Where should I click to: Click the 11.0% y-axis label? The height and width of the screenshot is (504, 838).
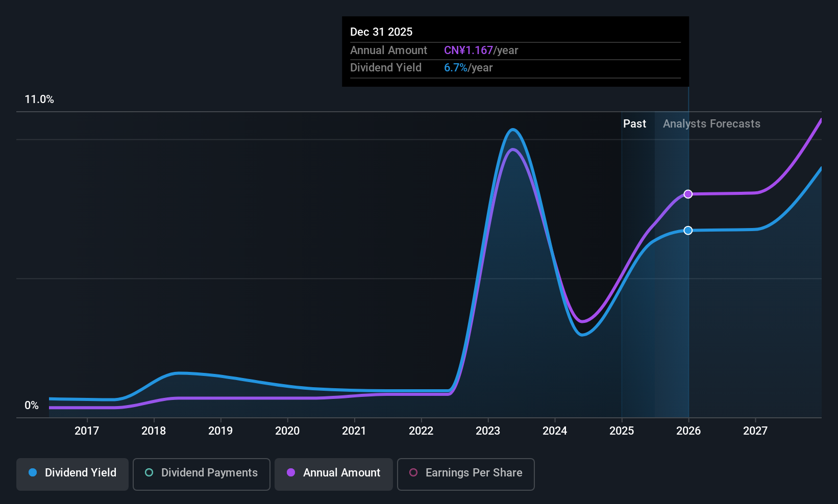(39, 99)
